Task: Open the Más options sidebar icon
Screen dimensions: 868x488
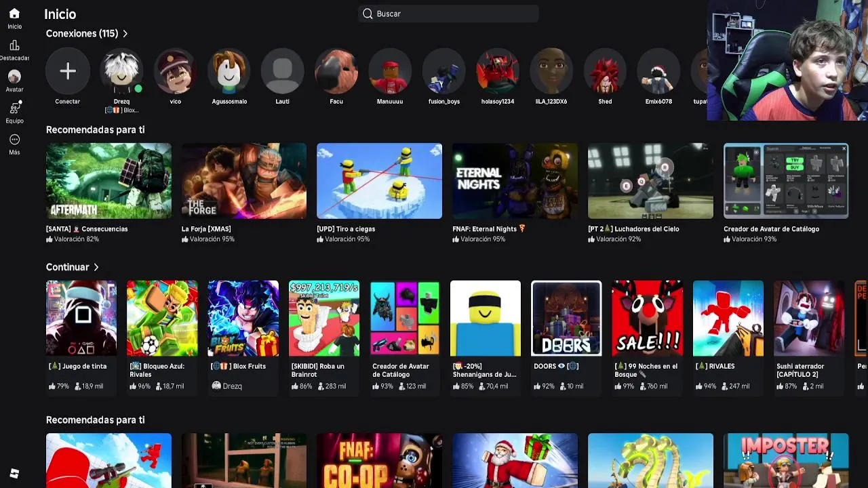Action: pyautogui.click(x=14, y=140)
